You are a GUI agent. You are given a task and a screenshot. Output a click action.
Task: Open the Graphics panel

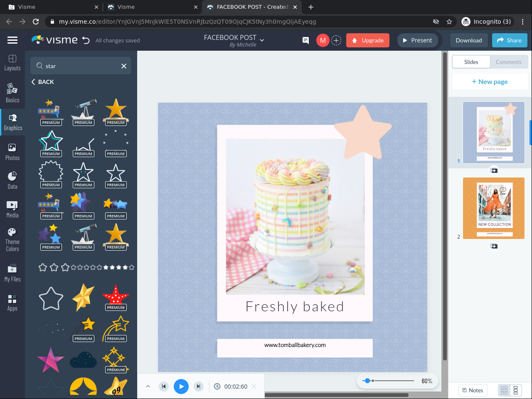click(x=13, y=123)
